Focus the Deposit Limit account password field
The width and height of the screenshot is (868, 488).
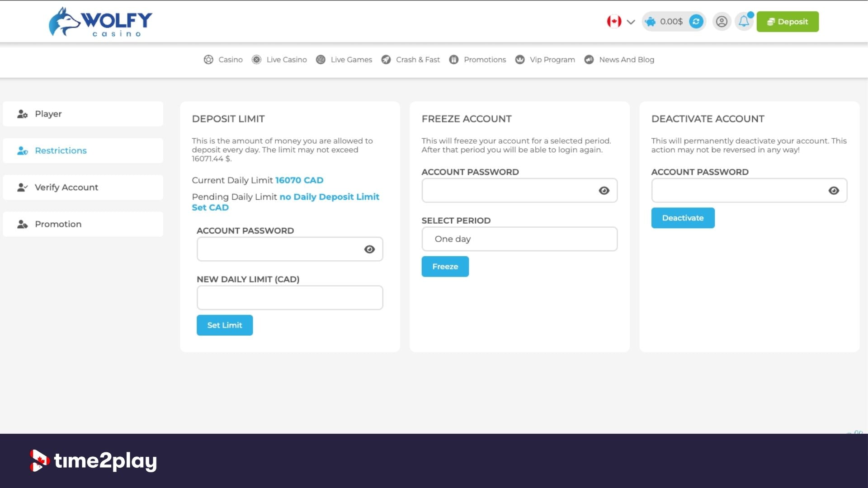click(290, 249)
